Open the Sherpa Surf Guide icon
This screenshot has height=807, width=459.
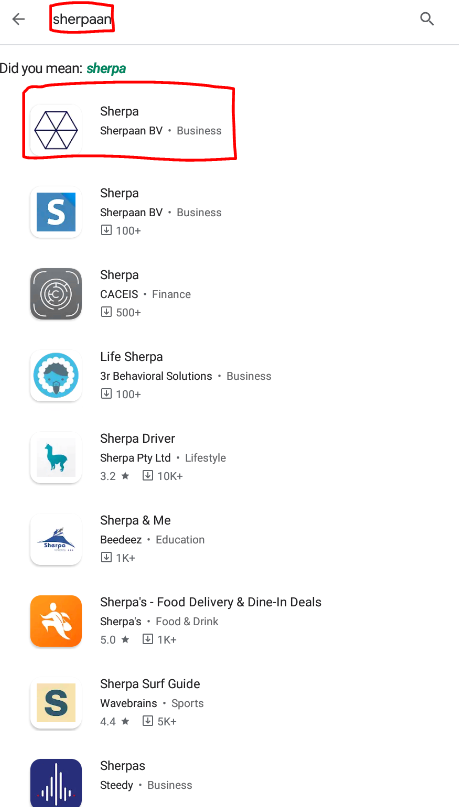(x=56, y=703)
